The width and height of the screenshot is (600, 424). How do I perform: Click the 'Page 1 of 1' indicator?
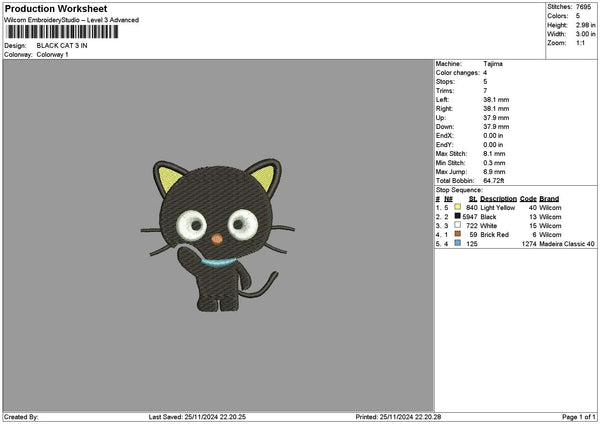(x=579, y=417)
